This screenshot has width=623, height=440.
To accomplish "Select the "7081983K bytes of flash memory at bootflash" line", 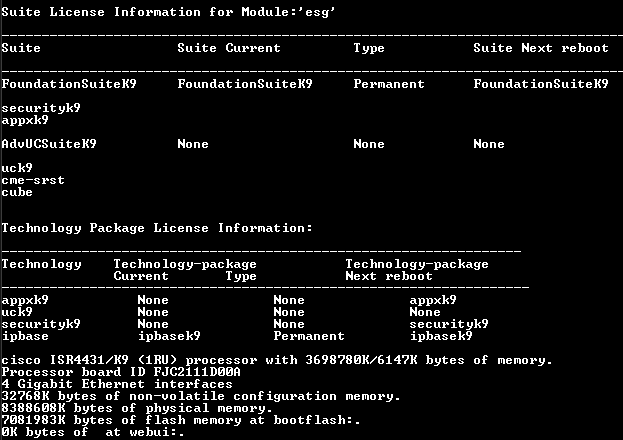I will 181,420.
